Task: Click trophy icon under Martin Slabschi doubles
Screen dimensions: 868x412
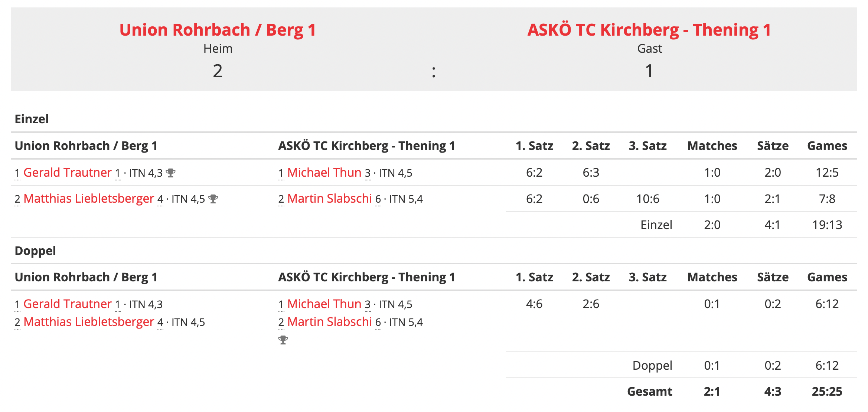Action: [283, 340]
